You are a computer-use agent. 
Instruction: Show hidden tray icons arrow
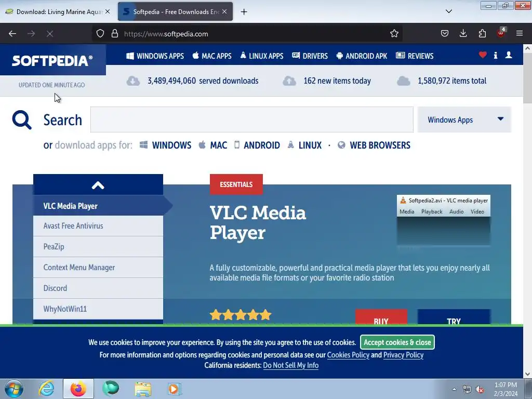coord(454,389)
